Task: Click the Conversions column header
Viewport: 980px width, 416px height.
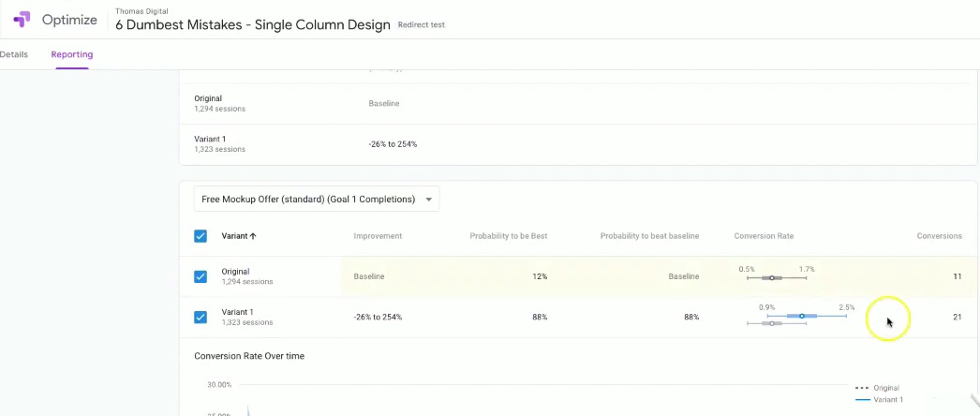Action: click(x=939, y=236)
